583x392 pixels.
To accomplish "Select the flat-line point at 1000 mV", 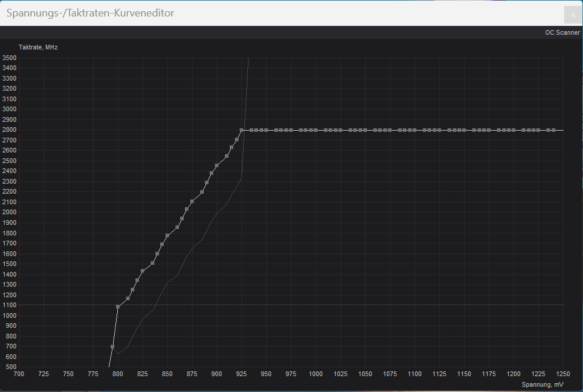I will (x=316, y=131).
